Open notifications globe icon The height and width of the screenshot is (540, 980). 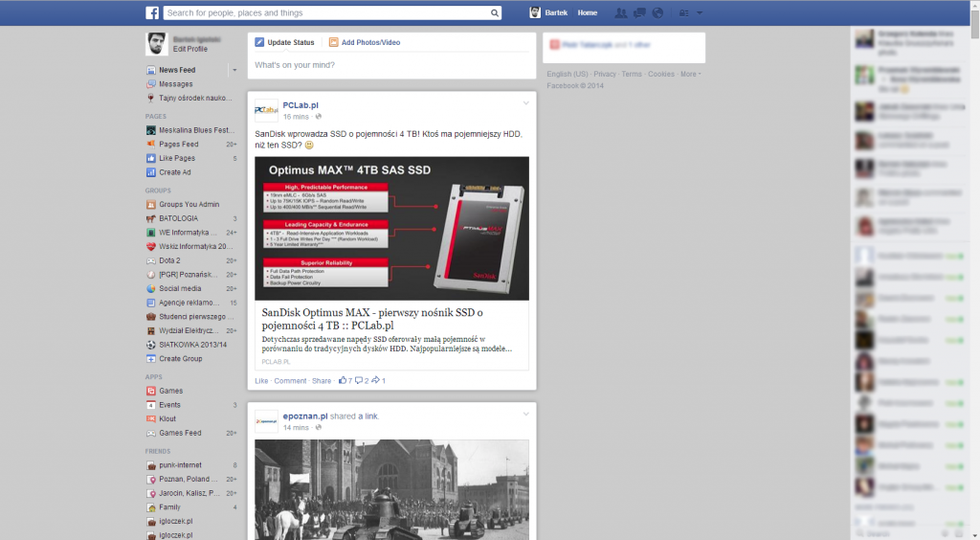[x=657, y=12]
